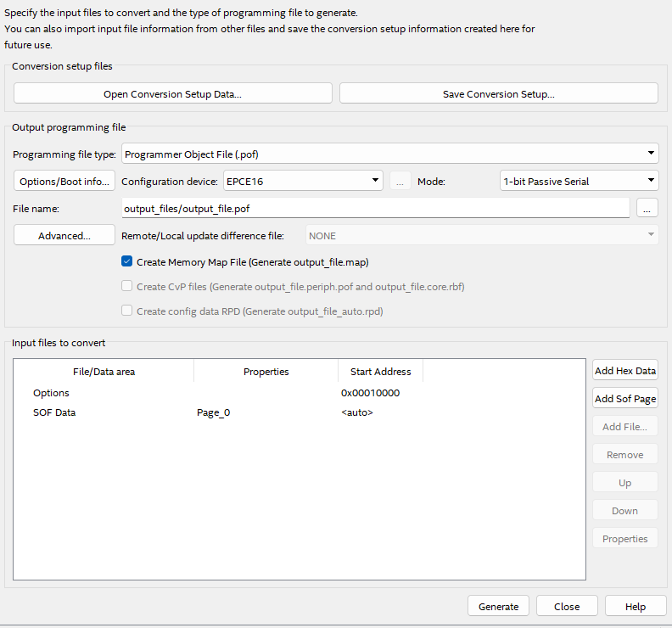Expand the Configuration device EPCE16 dropdown
This screenshot has height=628, width=672.
tap(304, 181)
